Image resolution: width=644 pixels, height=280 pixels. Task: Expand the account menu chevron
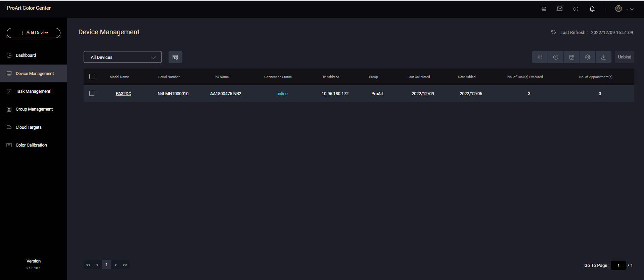[x=632, y=9]
